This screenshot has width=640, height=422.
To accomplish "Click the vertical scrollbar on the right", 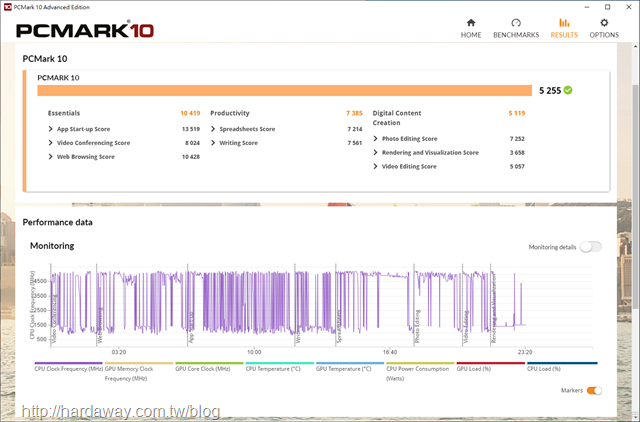I will tap(635, 196).
